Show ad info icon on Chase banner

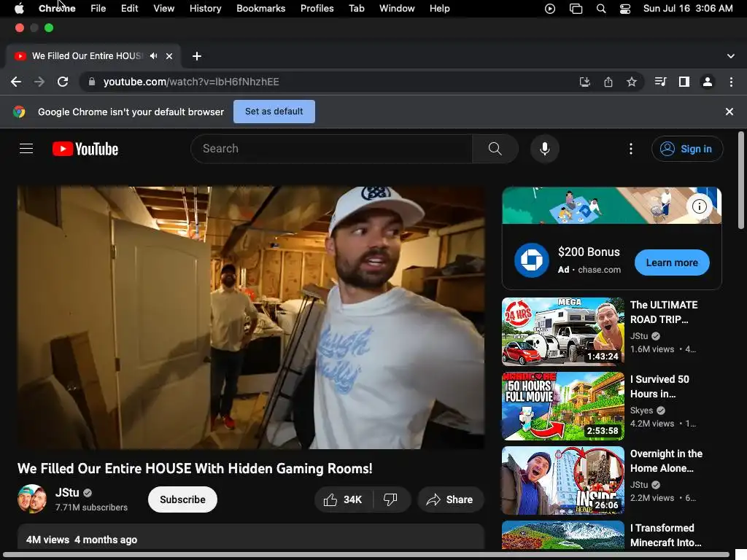click(x=699, y=206)
